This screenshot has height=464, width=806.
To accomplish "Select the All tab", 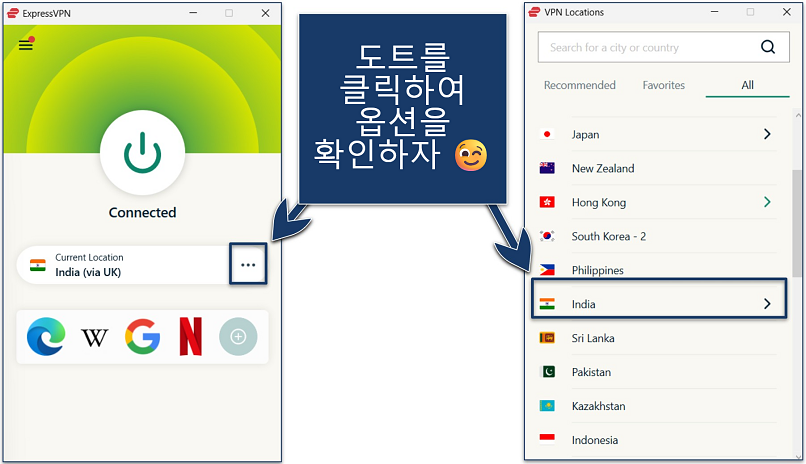I will point(747,85).
